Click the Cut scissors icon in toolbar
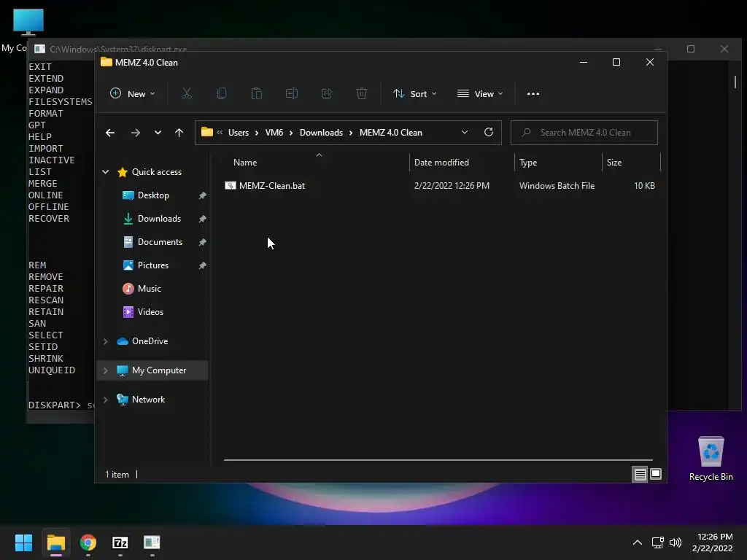This screenshot has width=747, height=560. (186, 94)
